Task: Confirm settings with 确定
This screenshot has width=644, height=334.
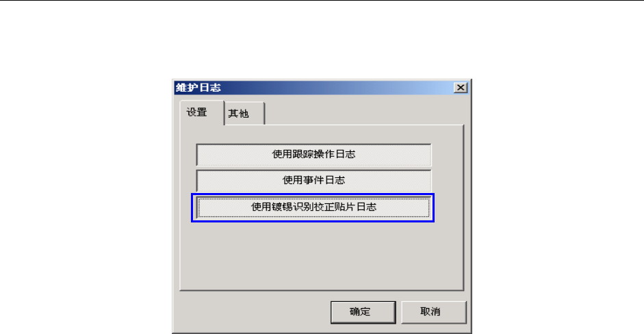Action: 363,312
